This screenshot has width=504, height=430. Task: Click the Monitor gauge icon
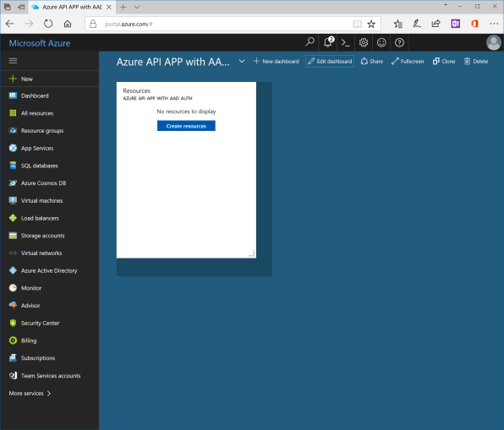[13, 288]
